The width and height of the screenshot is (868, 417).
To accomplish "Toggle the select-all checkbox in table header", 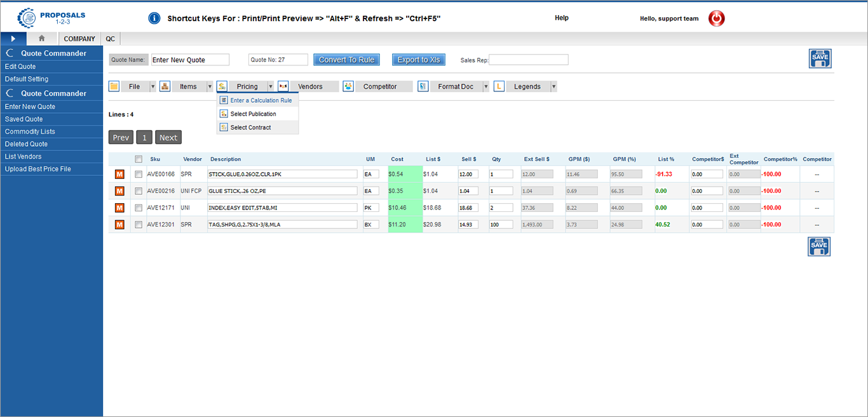I will (x=139, y=159).
